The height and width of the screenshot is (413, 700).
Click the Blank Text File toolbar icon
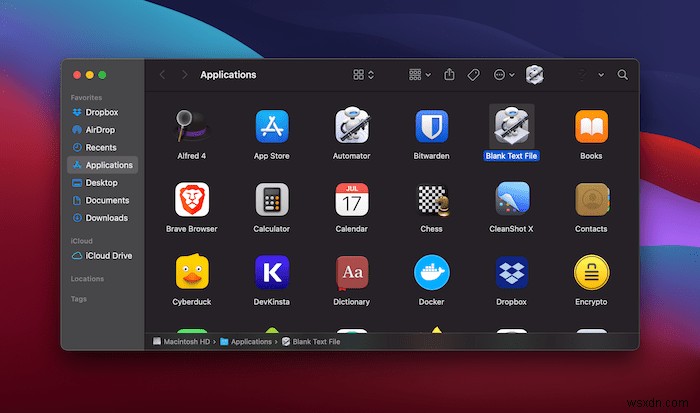535,75
